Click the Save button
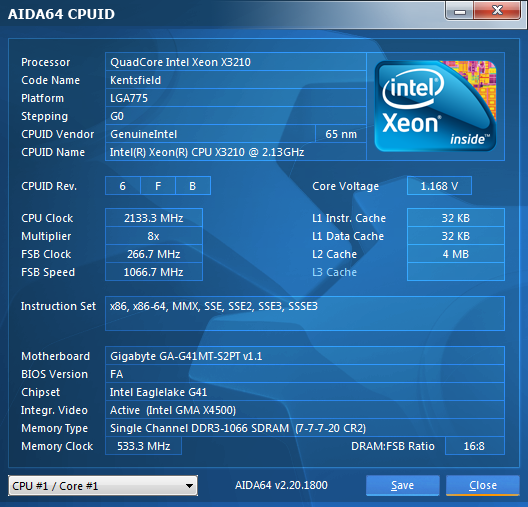The width and height of the screenshot is (528, 507). coord(402,485)
